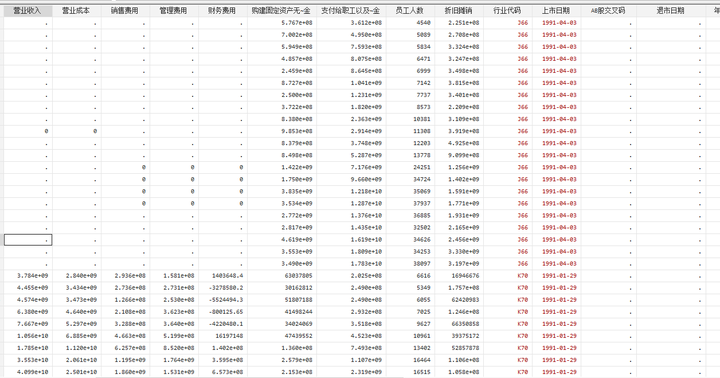Screen dimensions: 720x378
Task: Click cell with value 8.727e+08
Action: pyautogui.click(x=281, y=83)
